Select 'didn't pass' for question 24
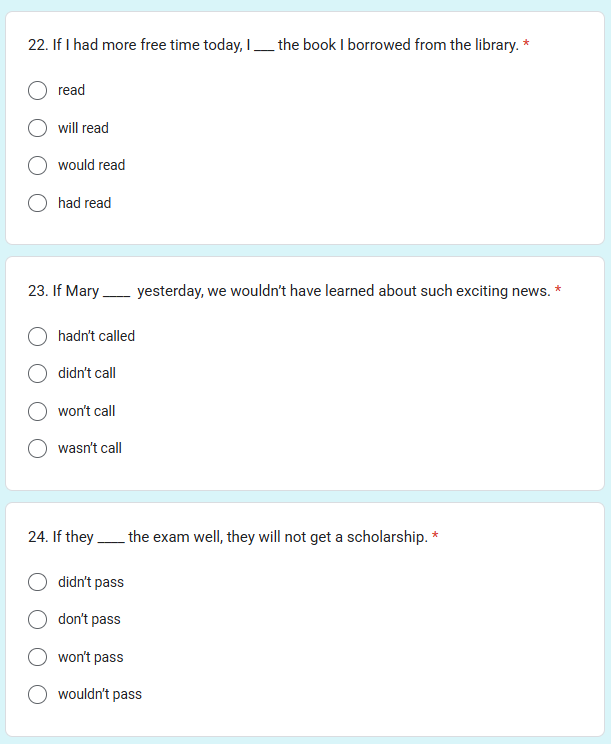611x744 pixels. coord(37,582)
